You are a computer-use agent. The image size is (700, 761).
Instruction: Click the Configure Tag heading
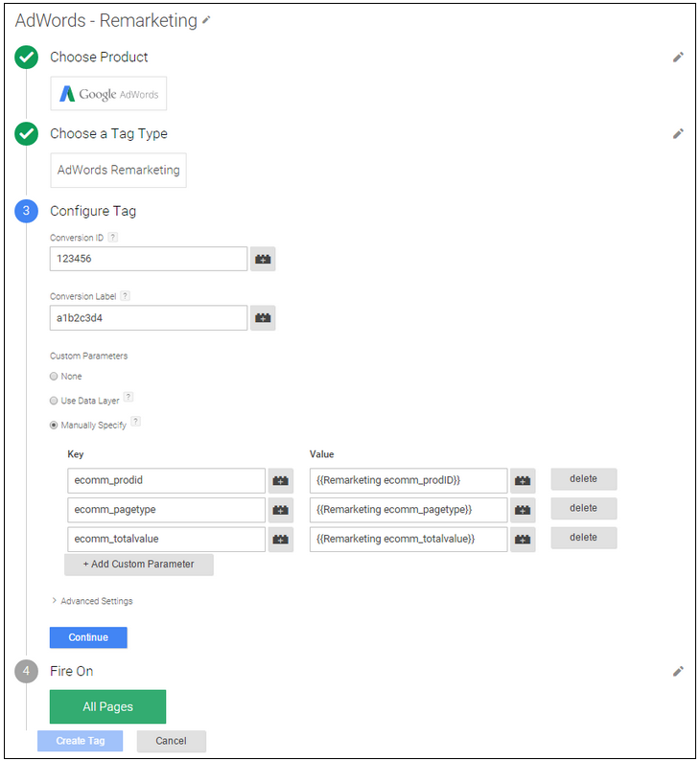click(93, 212)
